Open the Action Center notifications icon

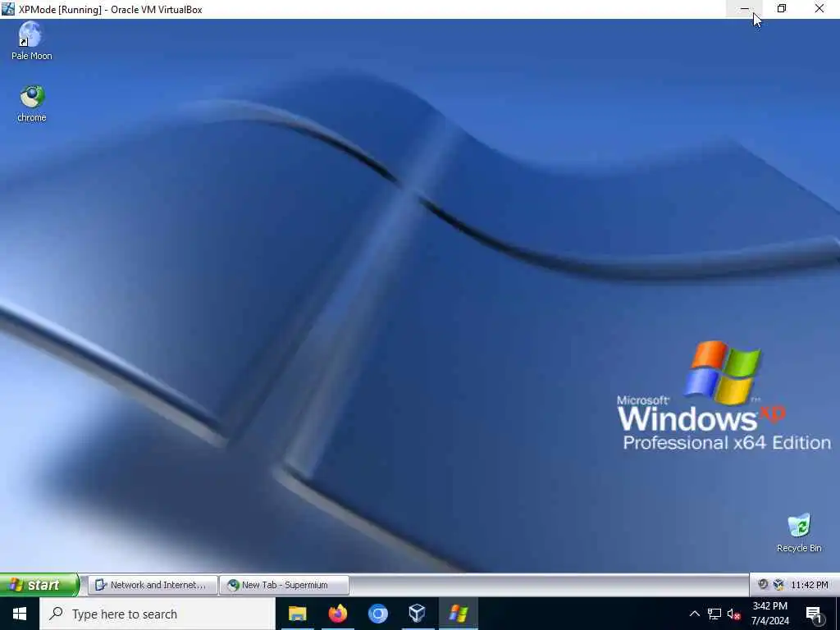pyautogui.click(x=815, y=614)
